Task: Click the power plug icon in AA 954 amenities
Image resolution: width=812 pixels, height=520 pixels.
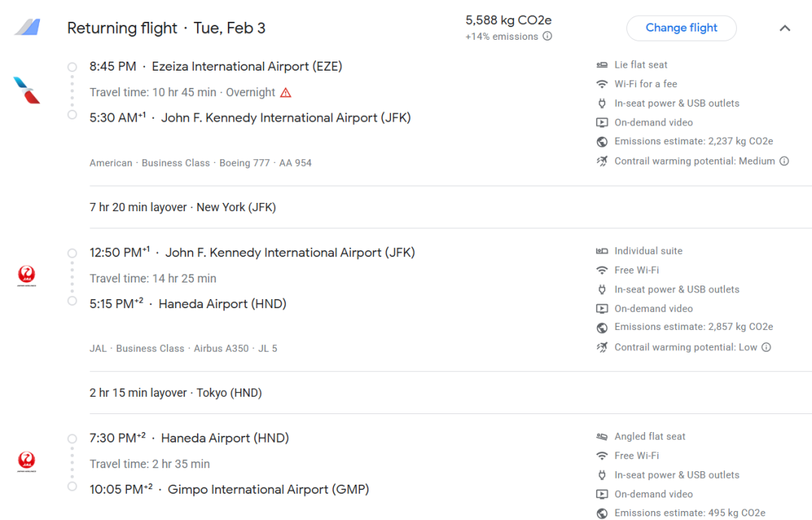Action: click(x=601, y=104)
